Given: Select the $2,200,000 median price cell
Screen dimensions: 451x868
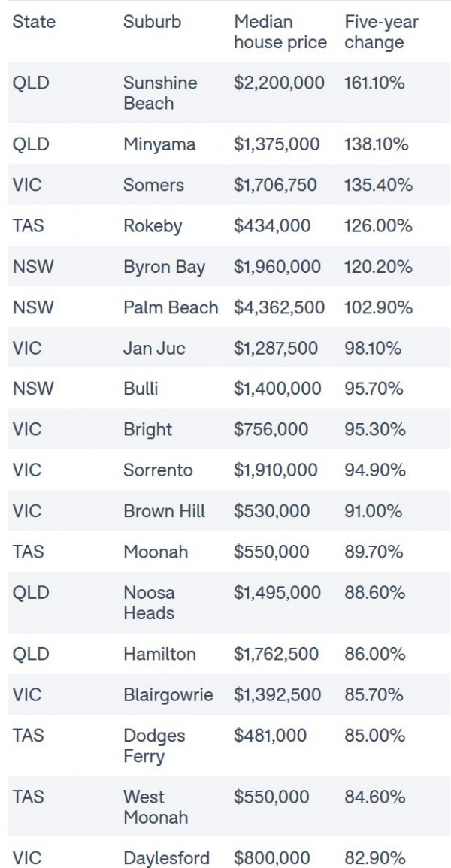Looking at the screenshot, I should pos(279,83).
